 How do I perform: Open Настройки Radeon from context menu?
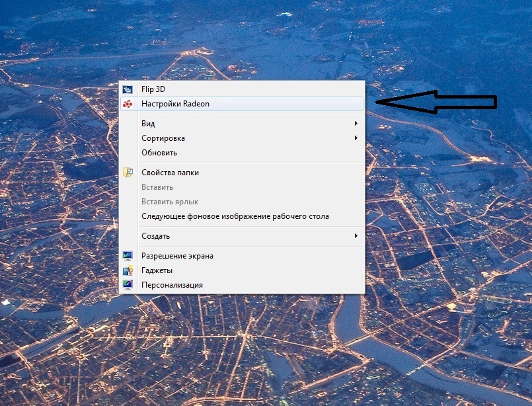[242, 104]
